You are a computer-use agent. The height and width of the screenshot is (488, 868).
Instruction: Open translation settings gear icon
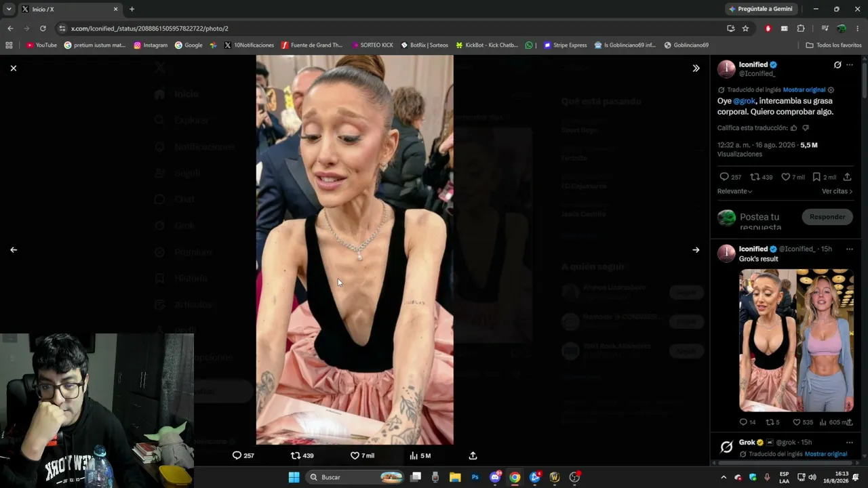(x=831, y=89)
